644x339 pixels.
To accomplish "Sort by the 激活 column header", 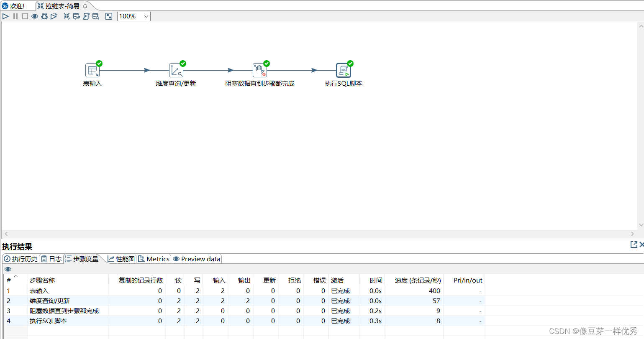I will tap(344, 280).
